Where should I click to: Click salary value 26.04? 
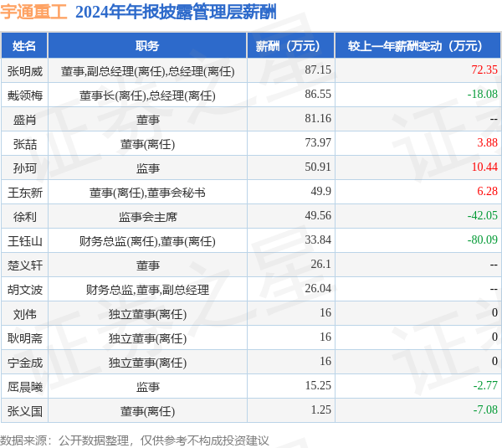coord(318,288)
